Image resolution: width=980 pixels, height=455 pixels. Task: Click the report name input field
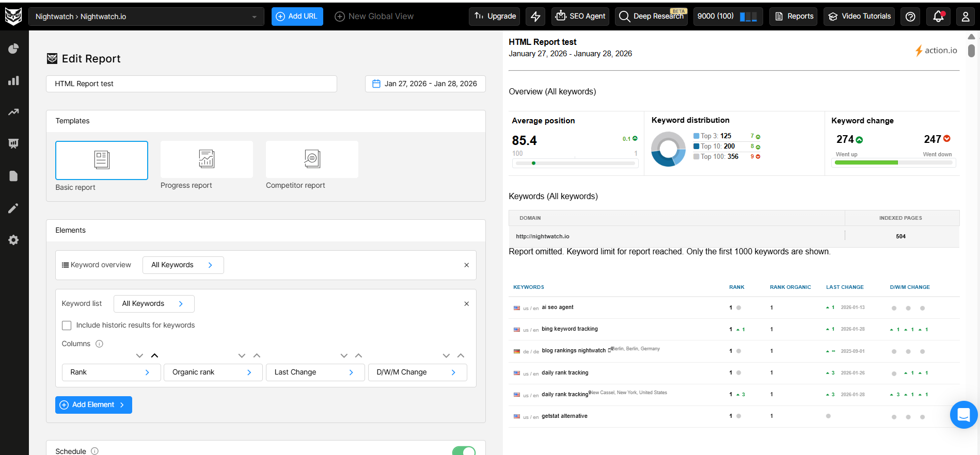click(192, 84)
